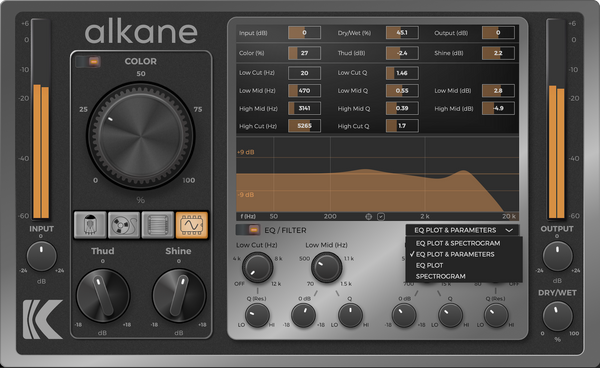The image size is (600, 368).
Task: Click the K logo in the bottom-left corner
Action: click(x=42, y=319)
